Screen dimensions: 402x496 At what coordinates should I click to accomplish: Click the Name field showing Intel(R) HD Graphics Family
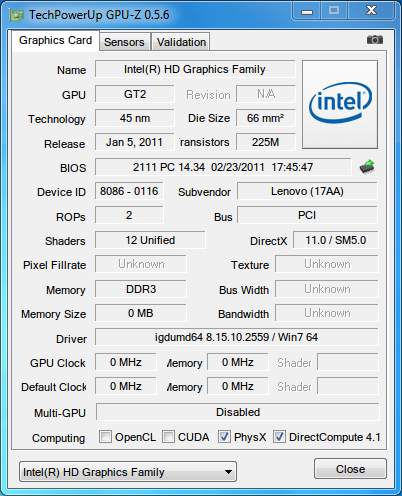pyautogui.click(x=195, y=69)
